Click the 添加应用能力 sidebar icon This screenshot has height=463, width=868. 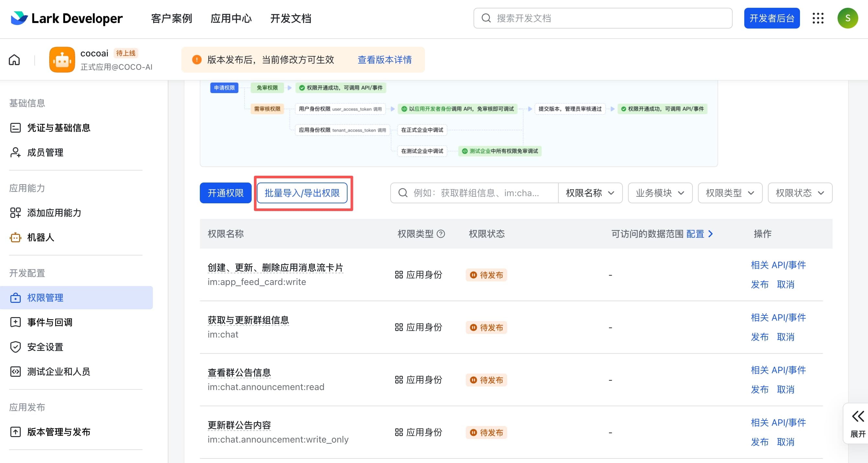coord(16,213)
